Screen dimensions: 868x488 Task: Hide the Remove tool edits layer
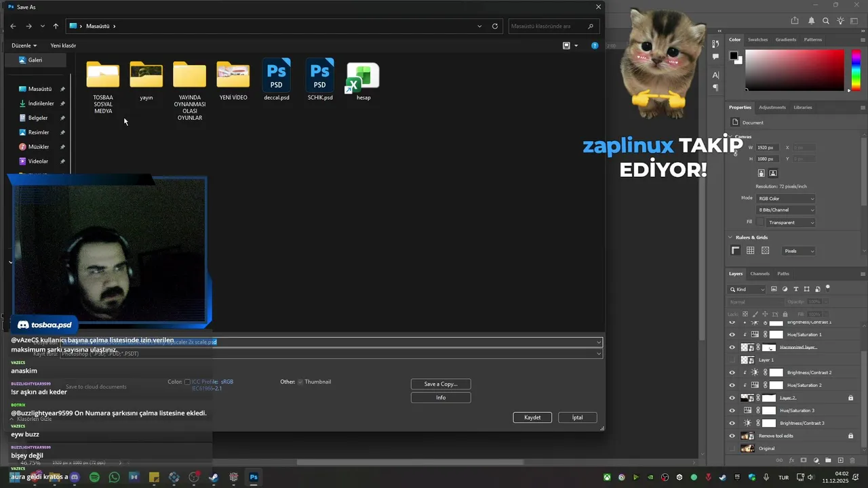732,436
